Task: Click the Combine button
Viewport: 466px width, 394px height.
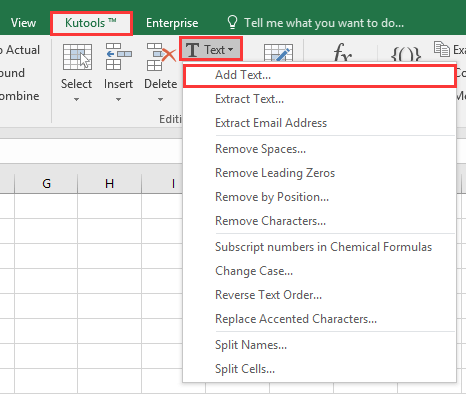Action: (20, 96)
